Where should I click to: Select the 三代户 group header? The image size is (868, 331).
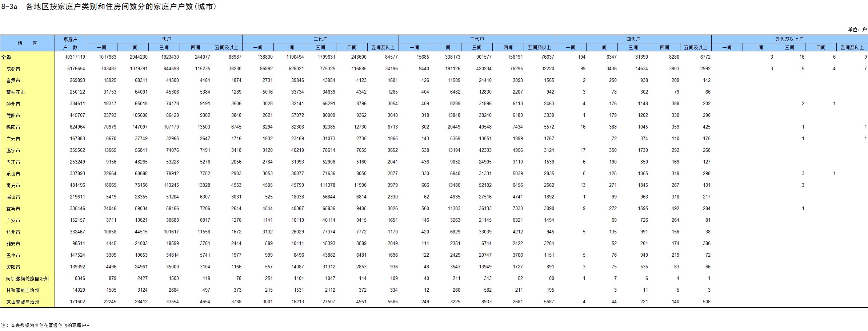pos(477,39)
